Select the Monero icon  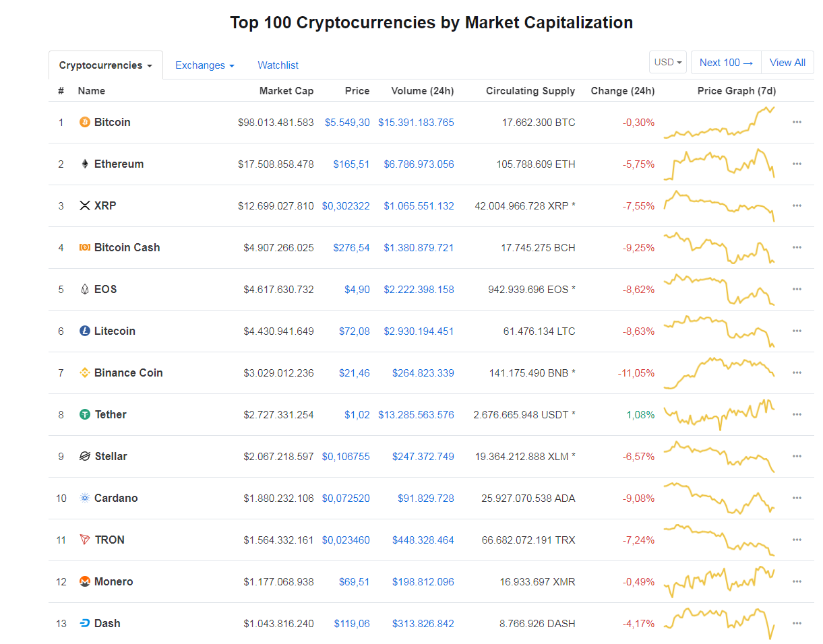click(x=84, y=581)
